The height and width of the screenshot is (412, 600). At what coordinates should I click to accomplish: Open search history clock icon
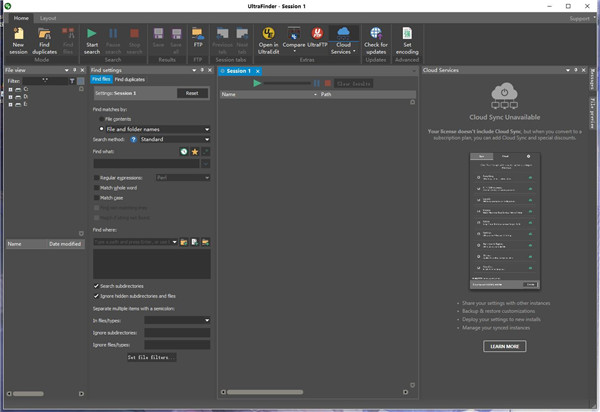(x=184, y=152)
